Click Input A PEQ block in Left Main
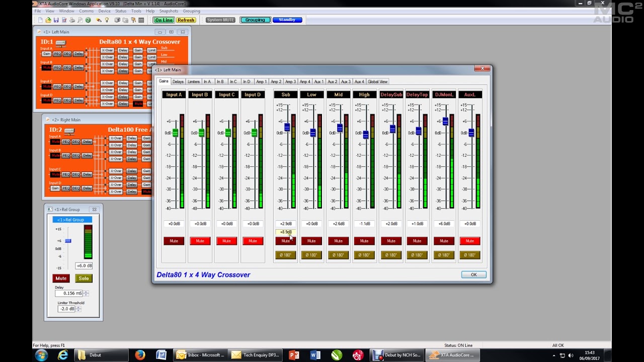This screenshot has width=644, height=362. pos(57,54)
